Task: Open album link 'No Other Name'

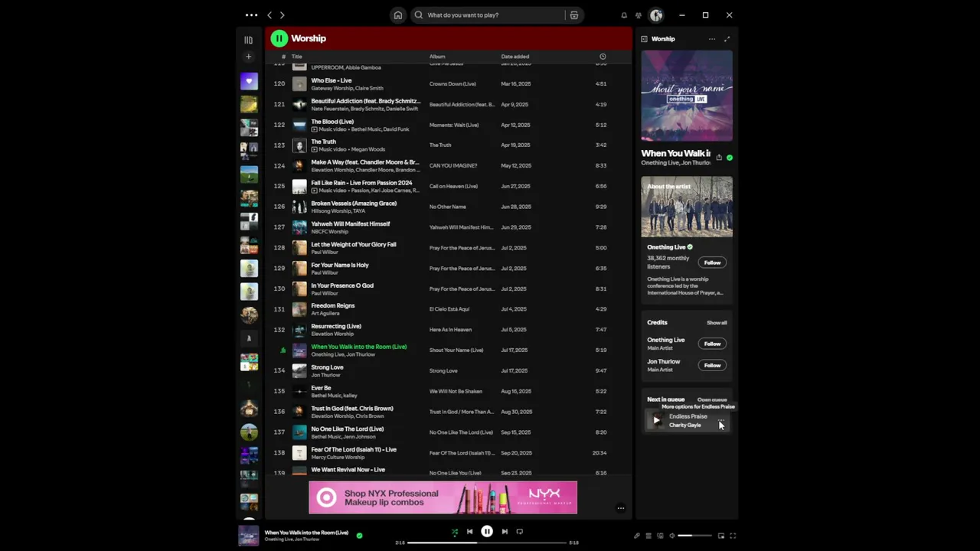Action: 448,207
